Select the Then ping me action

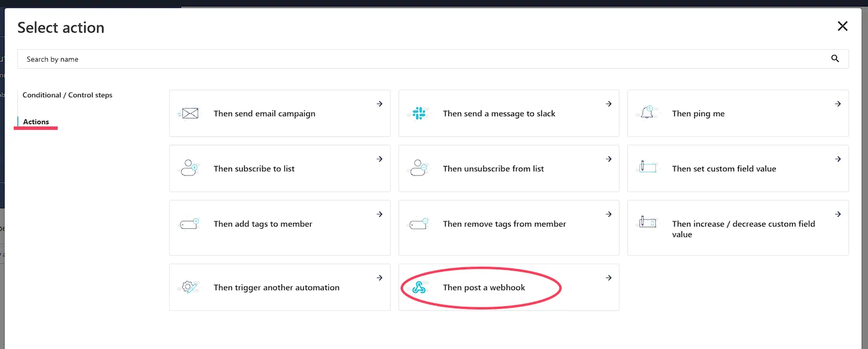738,113
